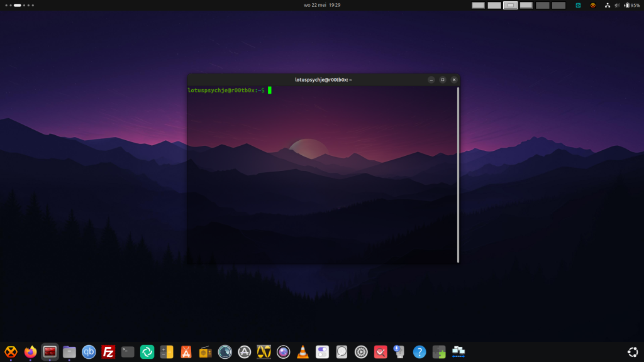
Task: Select the highlighted third workspace thumbnail
Action: coord(510,5)
